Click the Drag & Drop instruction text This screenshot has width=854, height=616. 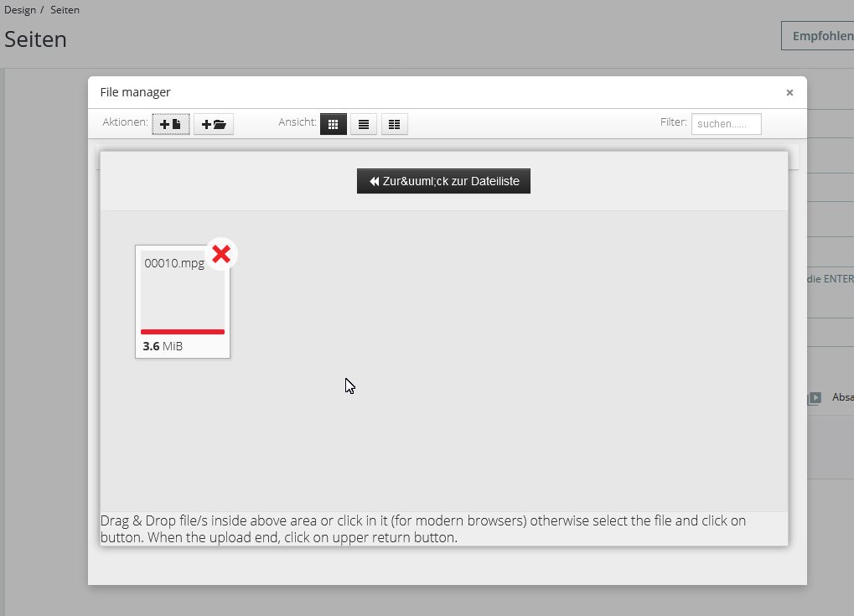(423, 529)
